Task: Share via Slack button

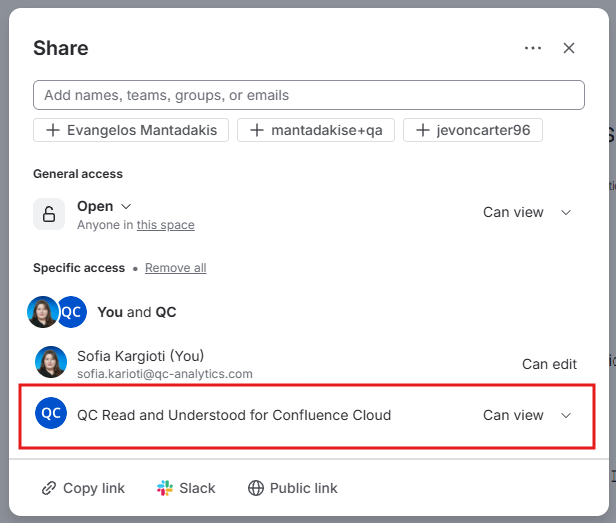Action: click(x=186, y=488)
